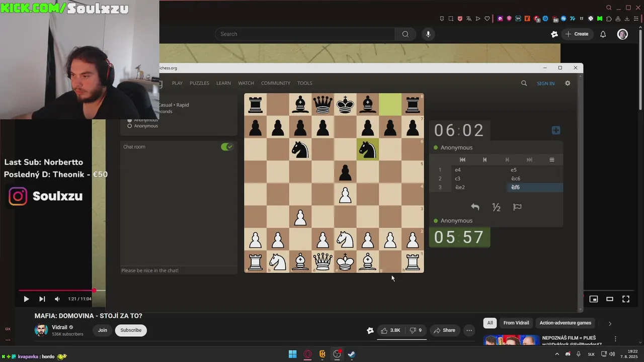The image size is (644, 362).
Task: Click the Share button
Action: click(x=444, y=330)
